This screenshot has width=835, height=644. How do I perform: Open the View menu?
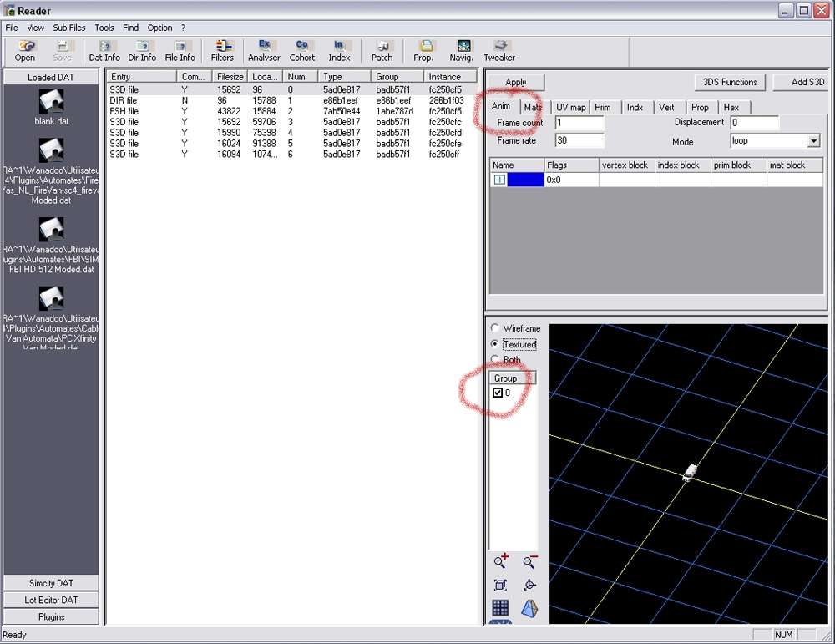(36, 28)
